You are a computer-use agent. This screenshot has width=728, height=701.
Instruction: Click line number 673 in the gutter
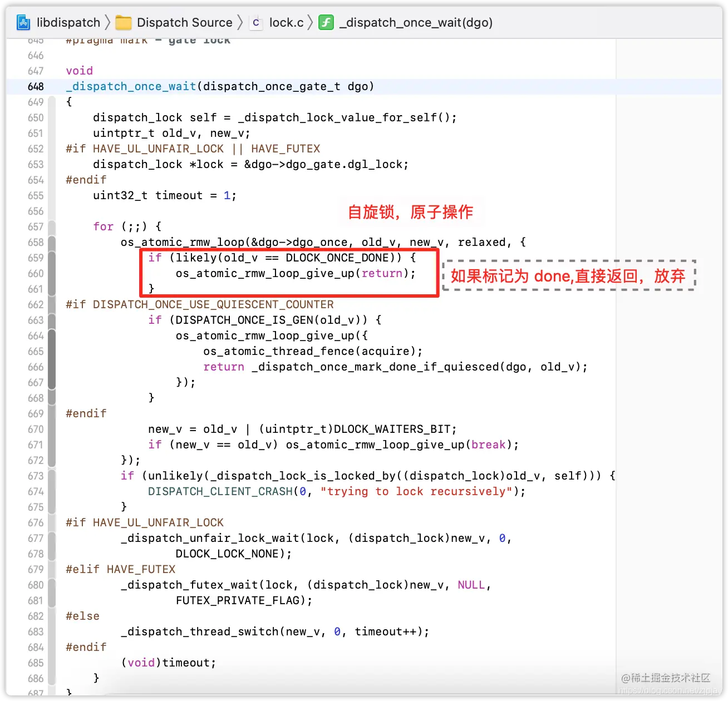click(36, 476)
